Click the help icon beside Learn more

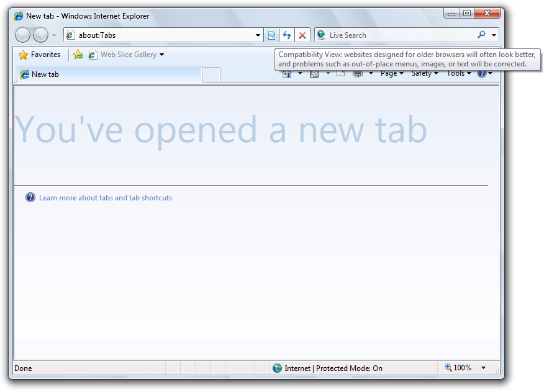(x=30, y=197)
